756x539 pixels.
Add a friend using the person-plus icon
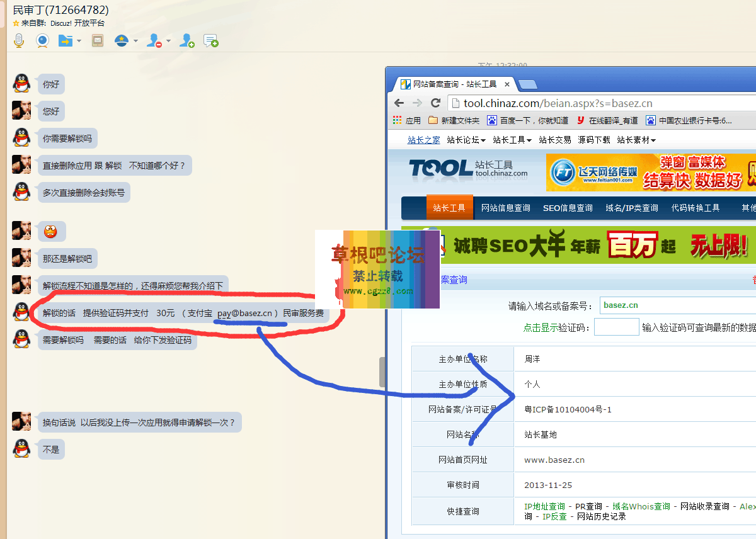(186, 40)
